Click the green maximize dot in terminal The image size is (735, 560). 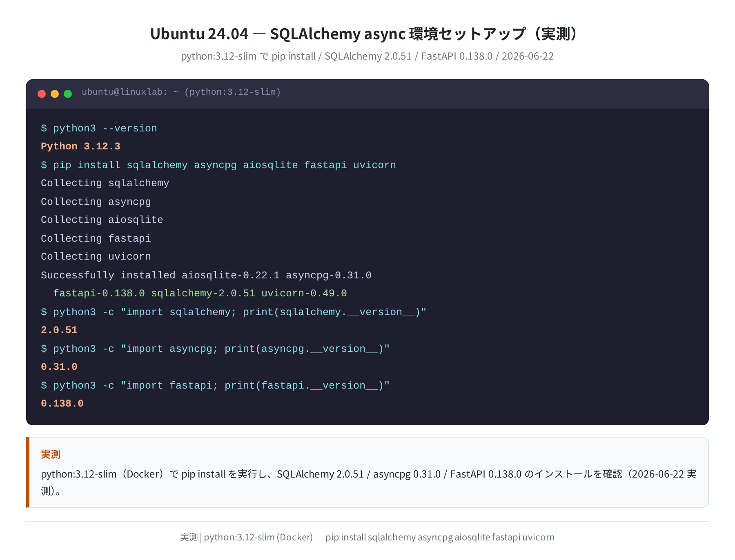(68, 94)
